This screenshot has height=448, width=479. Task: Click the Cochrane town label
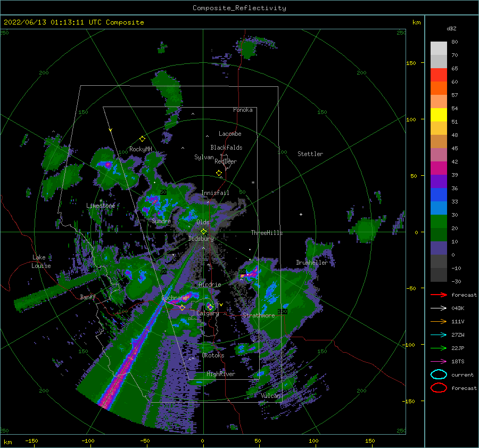(174, 298)
